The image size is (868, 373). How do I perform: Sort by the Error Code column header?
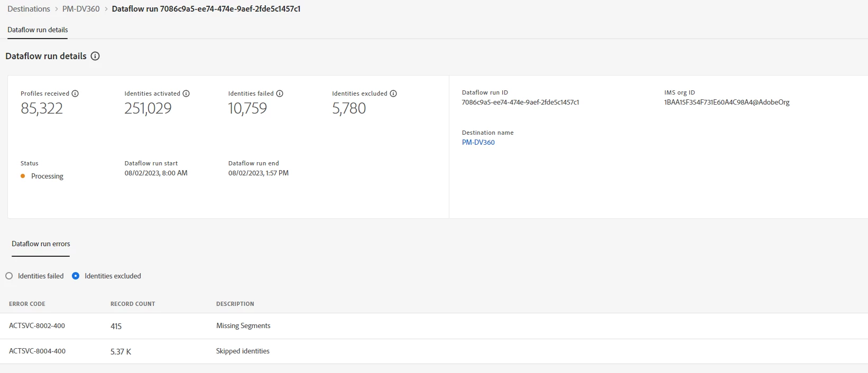point(27,304)
